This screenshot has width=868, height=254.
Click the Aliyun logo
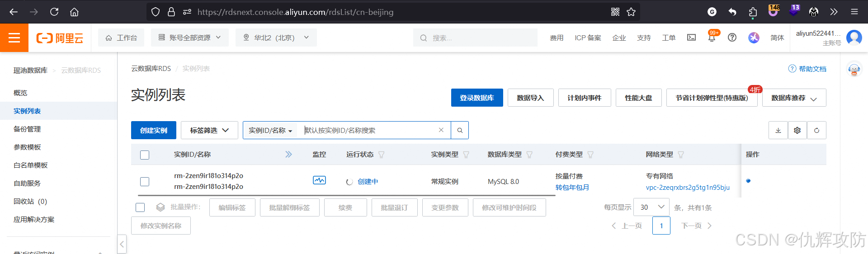pos(60,38)
